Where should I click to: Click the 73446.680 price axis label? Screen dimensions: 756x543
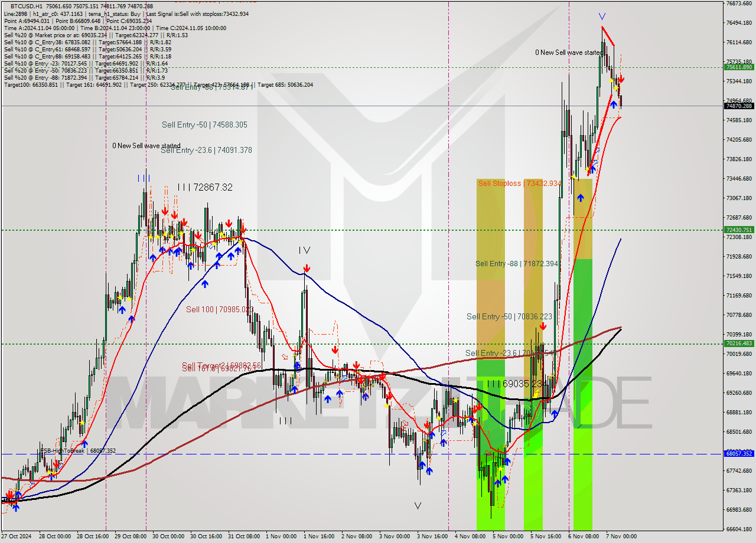pos(739,178)
